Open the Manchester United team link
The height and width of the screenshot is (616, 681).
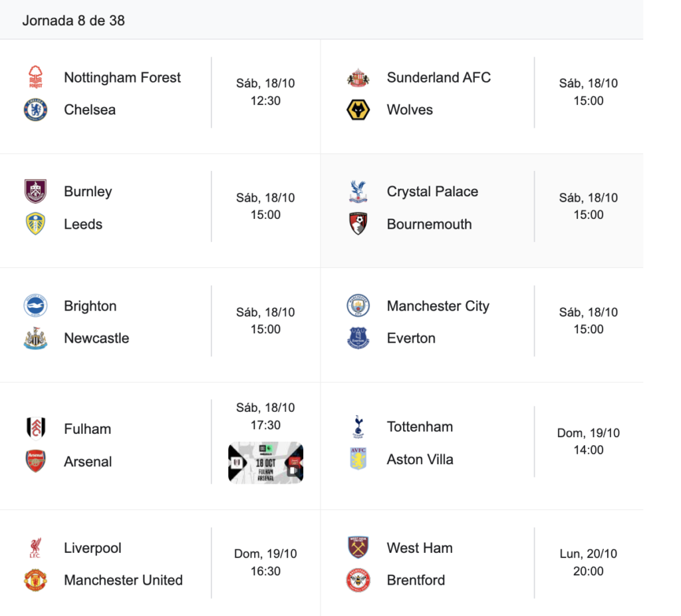(123, 580)
